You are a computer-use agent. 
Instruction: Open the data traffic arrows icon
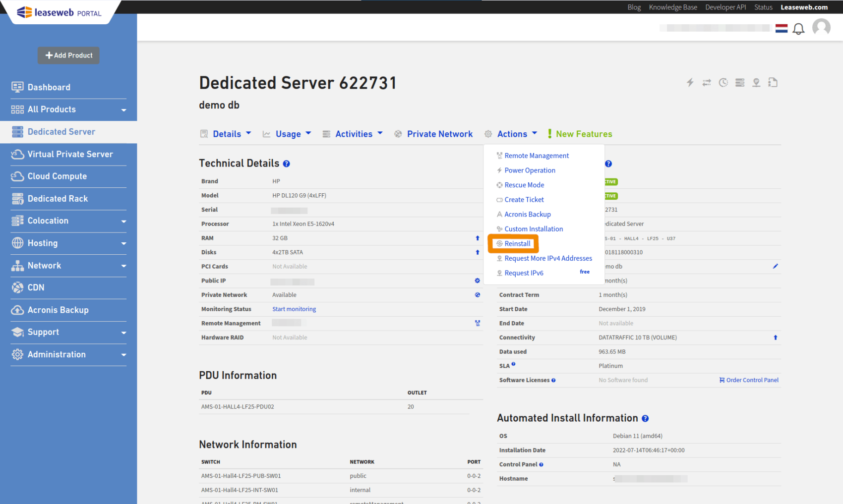pos(707,82)
